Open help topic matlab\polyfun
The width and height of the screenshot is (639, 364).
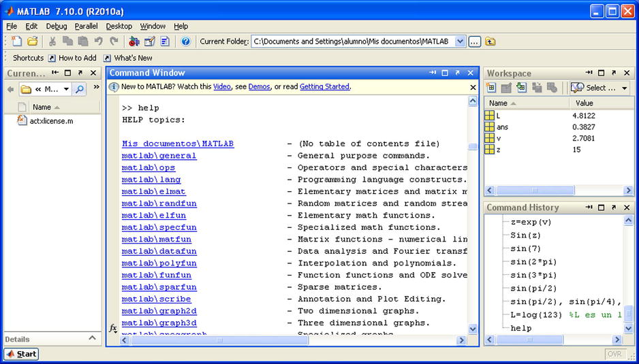tap(159, 263)
